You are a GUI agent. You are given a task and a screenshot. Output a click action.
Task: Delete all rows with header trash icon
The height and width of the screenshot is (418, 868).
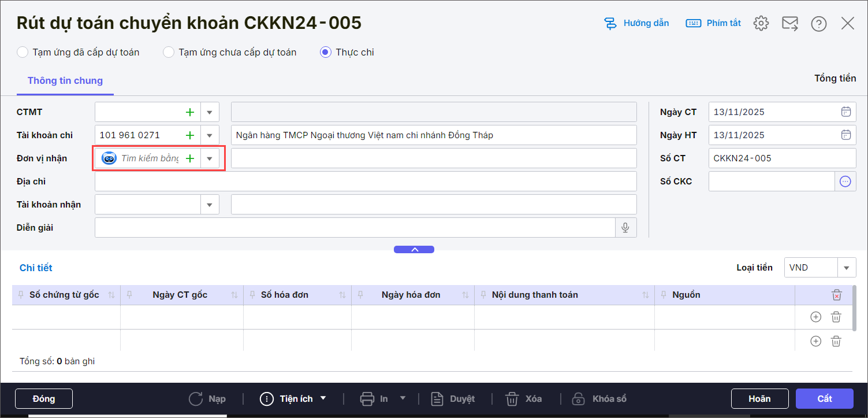pos(836,295)
